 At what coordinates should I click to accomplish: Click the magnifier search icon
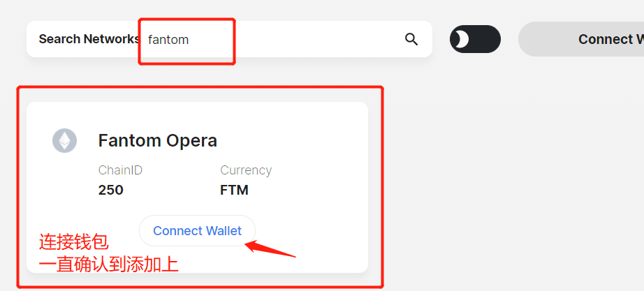(411, 39)
